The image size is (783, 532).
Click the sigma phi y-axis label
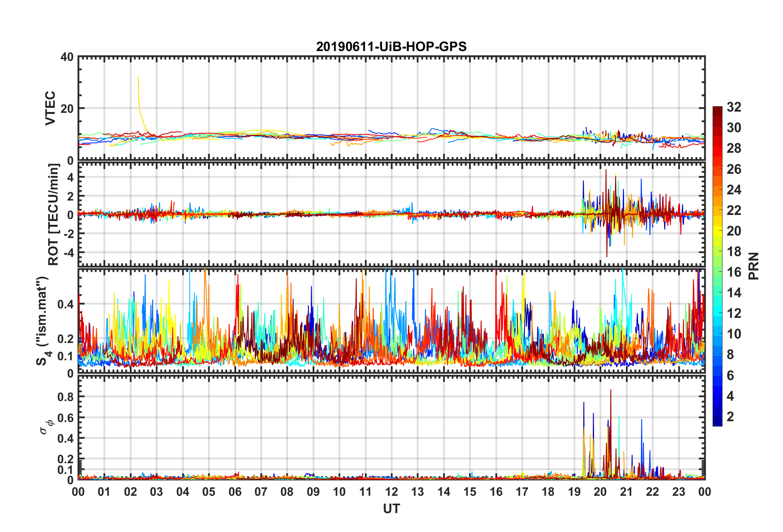coord(47,427)
